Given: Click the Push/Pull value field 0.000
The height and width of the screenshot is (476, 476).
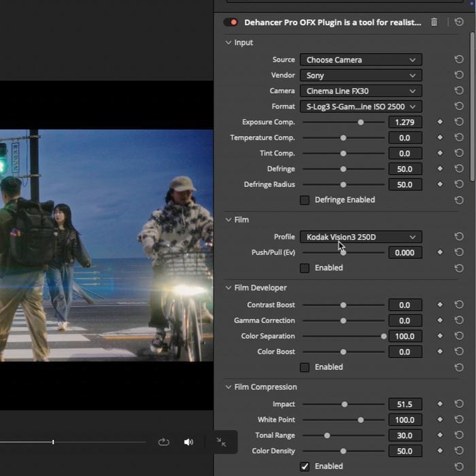Looking at the screenshot, I should click(405, 253).
